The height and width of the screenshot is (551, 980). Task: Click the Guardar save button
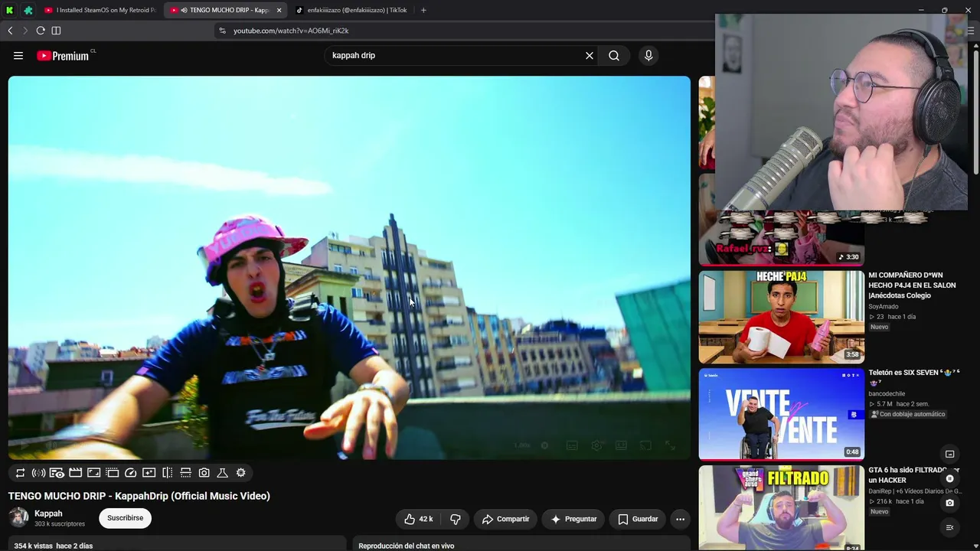[638, 519]
